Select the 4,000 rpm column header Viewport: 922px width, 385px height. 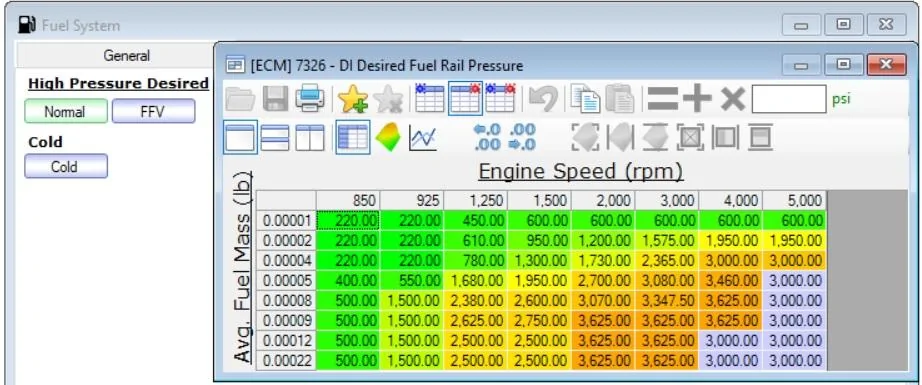[731, 200]
